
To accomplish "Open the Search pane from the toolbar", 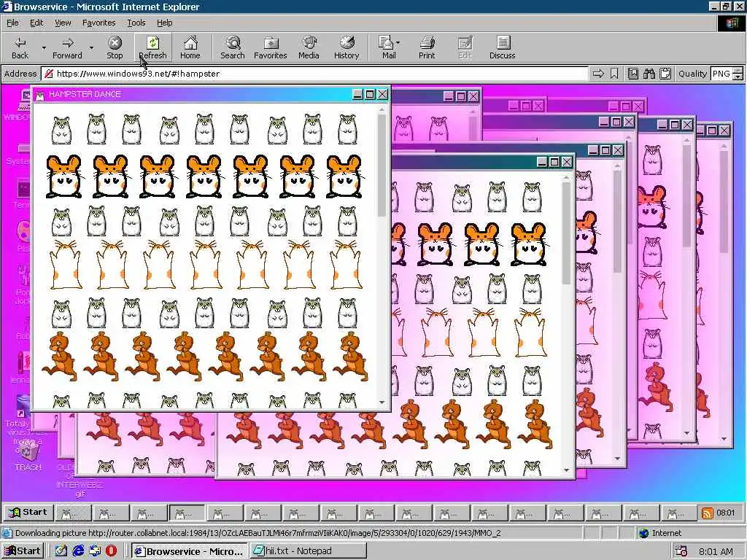I will tap(233, 47).
